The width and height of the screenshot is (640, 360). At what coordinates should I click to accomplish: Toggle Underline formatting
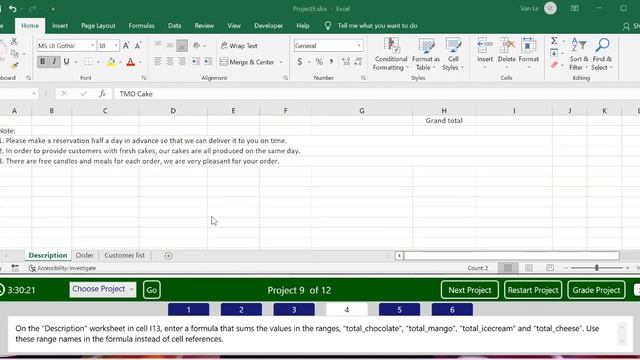(66, 62)
